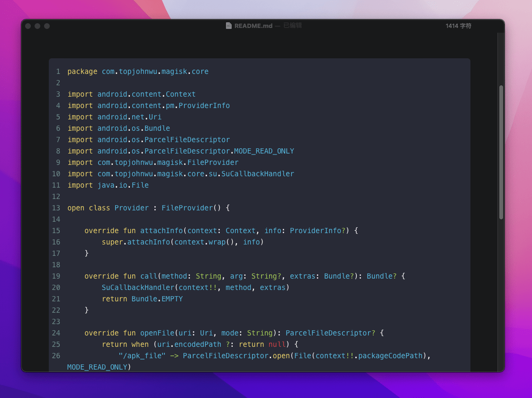The width and height of the screenshot is (532, 398).
Task: Click 'open class Provider' on line 13
Action: [x=108, y=208]
